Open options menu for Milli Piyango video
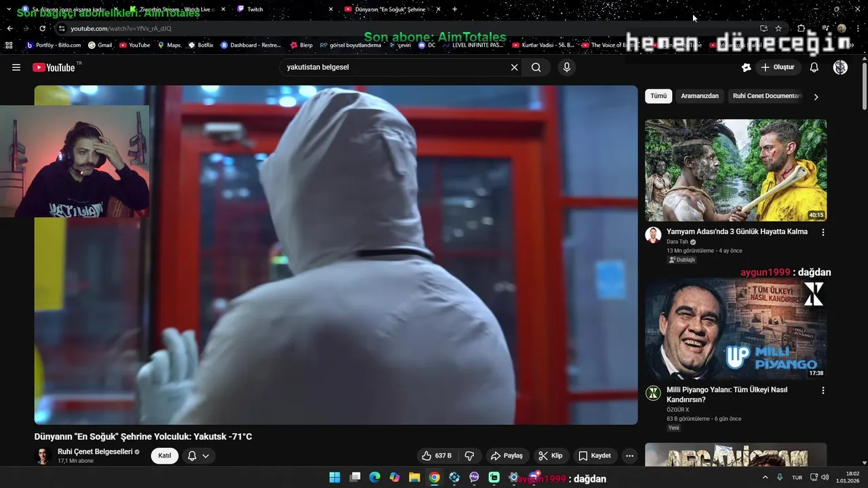This screenshot has width=868, height=488. click(823, 390)
